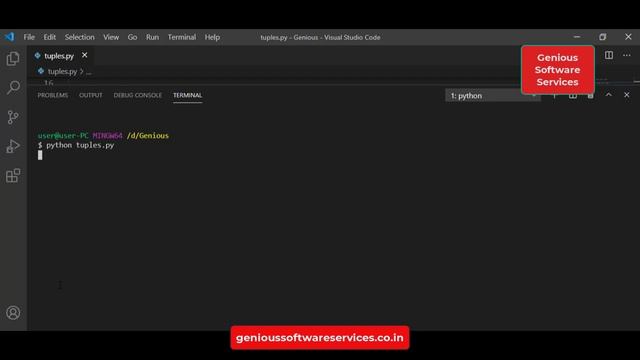The width and height of the screenshot is (640, 360).
Task: Maximize the panel size with chevron up
Action: click(609, 95)
